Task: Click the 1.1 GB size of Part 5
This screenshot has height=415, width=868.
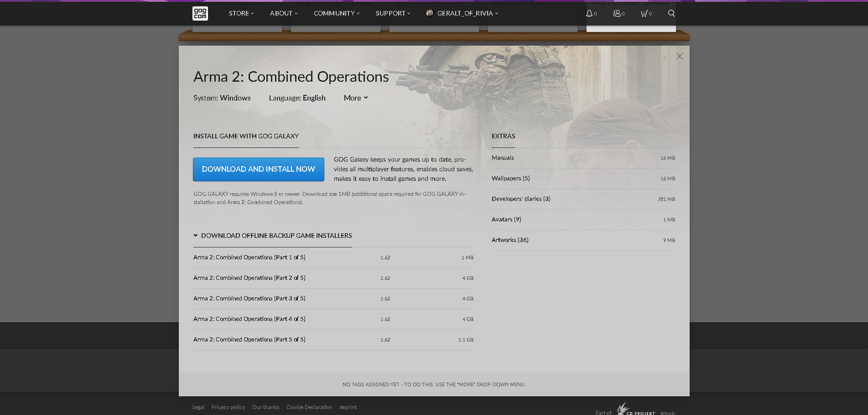Action: 466,340
